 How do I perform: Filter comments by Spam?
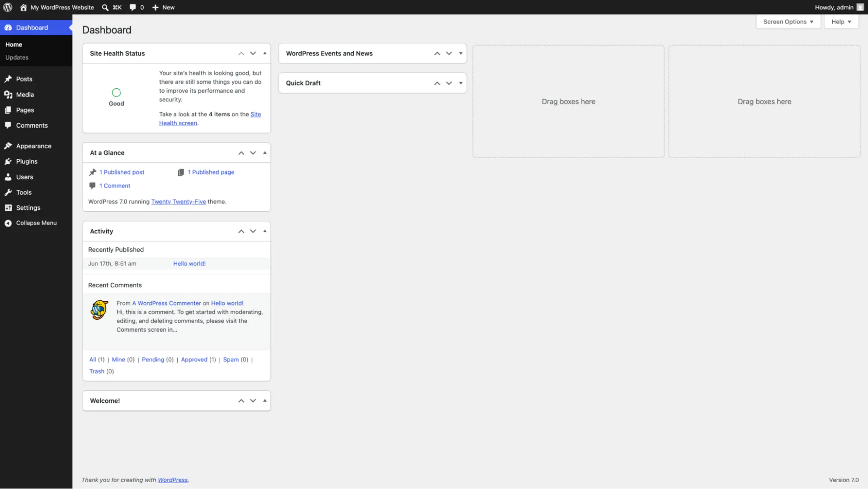tap(231, 360)
